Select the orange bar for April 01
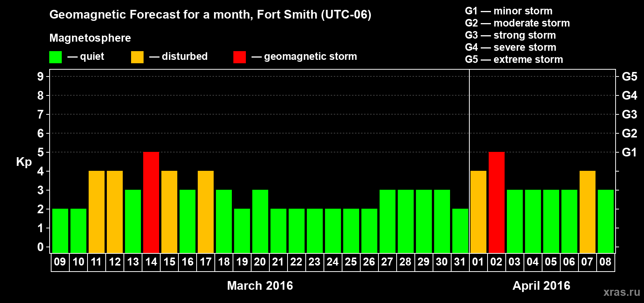This screenshot has width=644, height=303. coord(478,212)
